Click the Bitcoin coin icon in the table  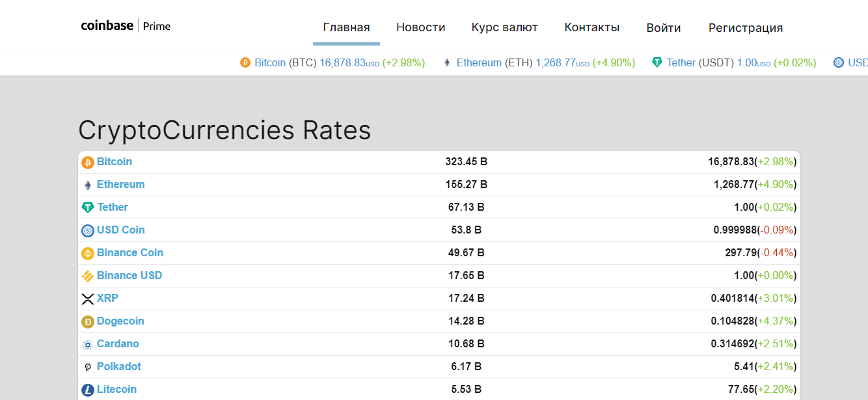pyautogui.click(x=88, y=163)
